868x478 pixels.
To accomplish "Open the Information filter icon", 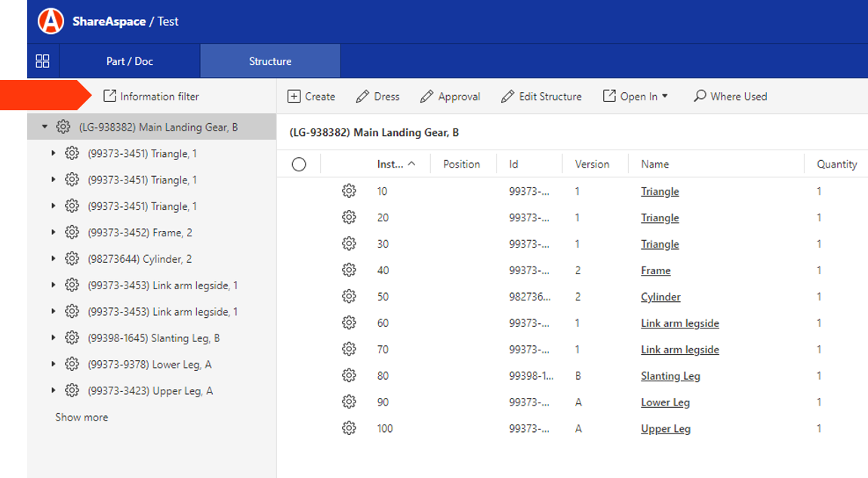I will (109, 96).
